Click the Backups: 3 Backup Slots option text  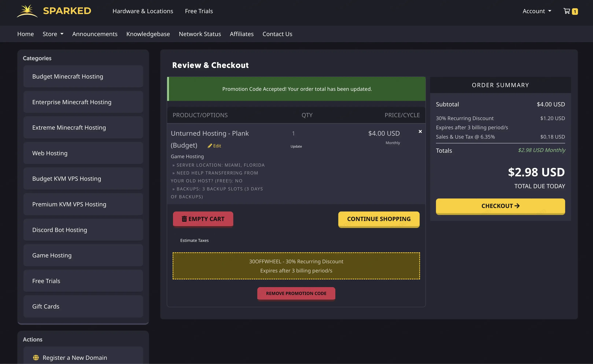click(x=217, y=193)
